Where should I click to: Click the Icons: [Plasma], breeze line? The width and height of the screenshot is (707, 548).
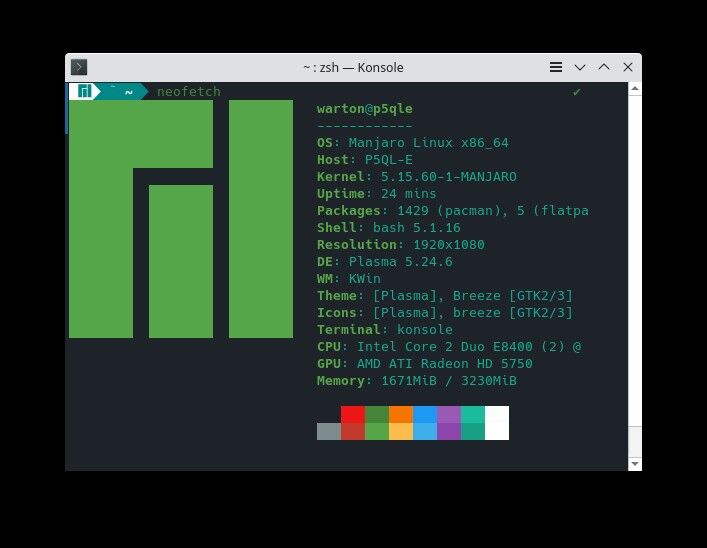[x=445, y=313]
